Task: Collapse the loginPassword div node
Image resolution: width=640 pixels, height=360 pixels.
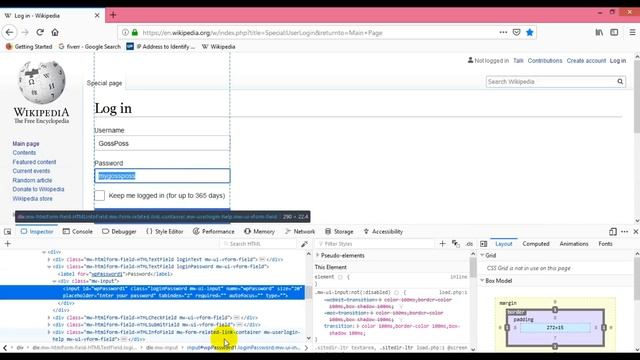Action: 49,267
